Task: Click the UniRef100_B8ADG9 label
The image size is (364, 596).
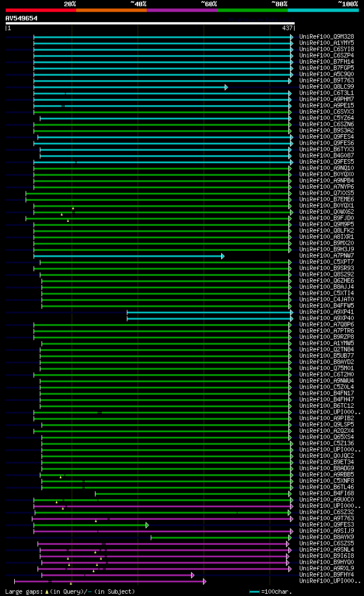Action: [x=326, y=469]
